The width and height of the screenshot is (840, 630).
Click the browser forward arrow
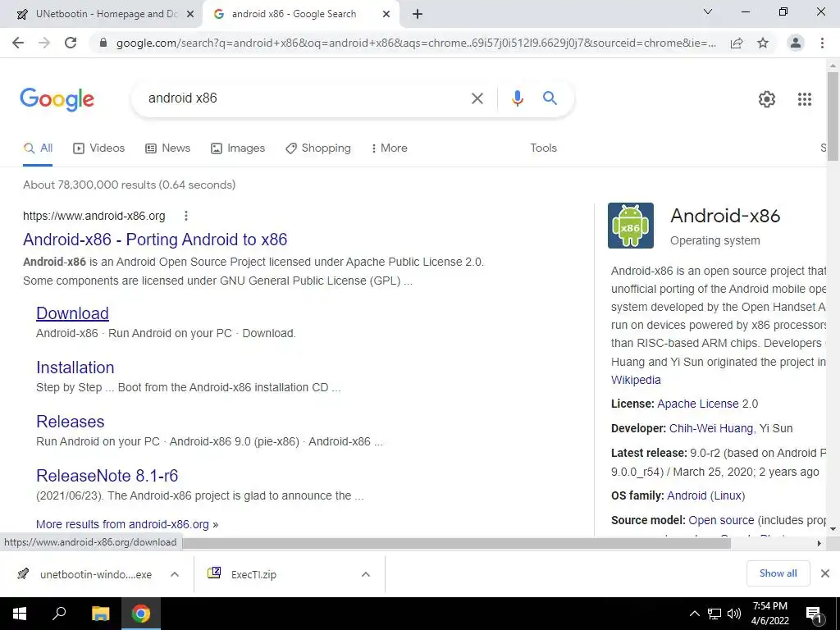point(44,43)
